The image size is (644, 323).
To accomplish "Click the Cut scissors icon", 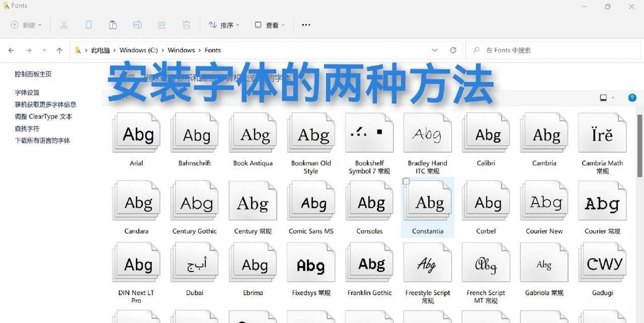I will click(64, 25).
